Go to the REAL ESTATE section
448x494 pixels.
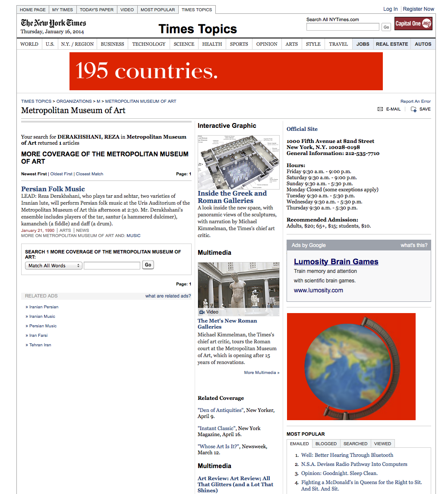coord(392,44)
